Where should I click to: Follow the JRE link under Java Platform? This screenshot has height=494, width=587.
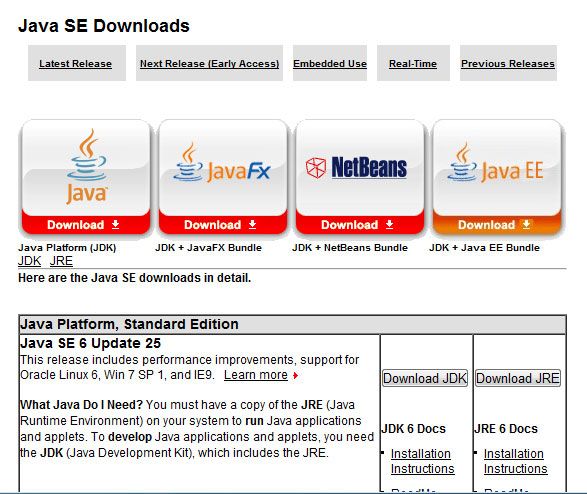61,260
